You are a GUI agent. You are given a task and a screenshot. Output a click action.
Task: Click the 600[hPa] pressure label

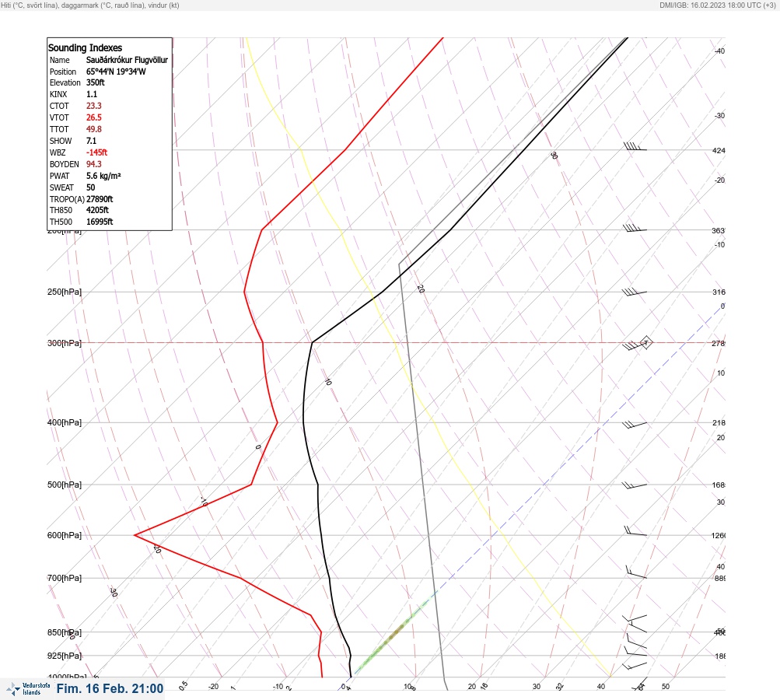65,535
